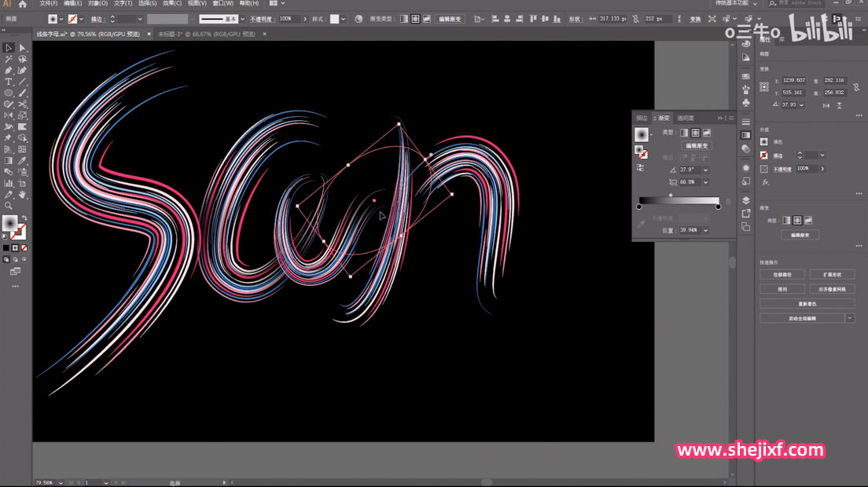The height and width of the screenshot is (487, 868).
Task: Click 编辑渐变 button in the floating Gradient panel
Action: click(697, 145)
